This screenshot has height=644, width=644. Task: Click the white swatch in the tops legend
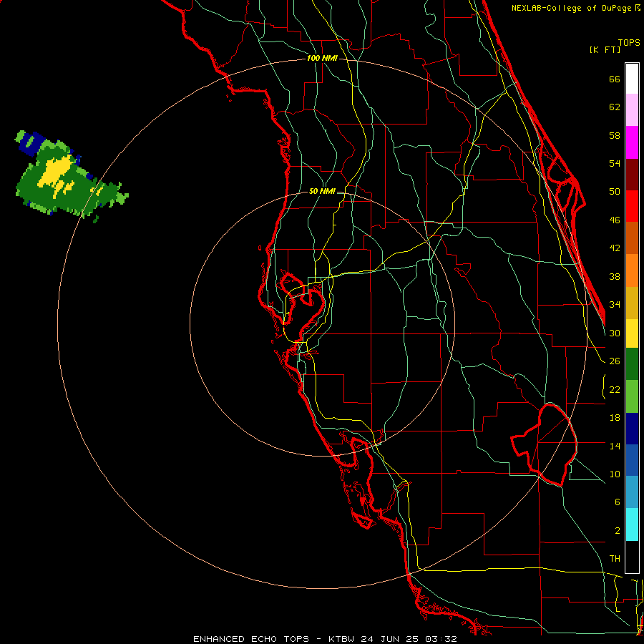632,79
